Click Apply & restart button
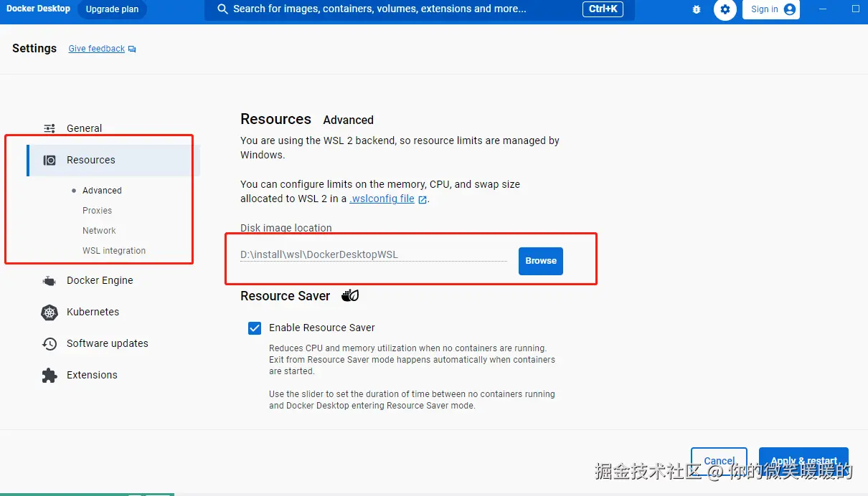The height and width of the screenshot is (496, 868). (803, 461)
